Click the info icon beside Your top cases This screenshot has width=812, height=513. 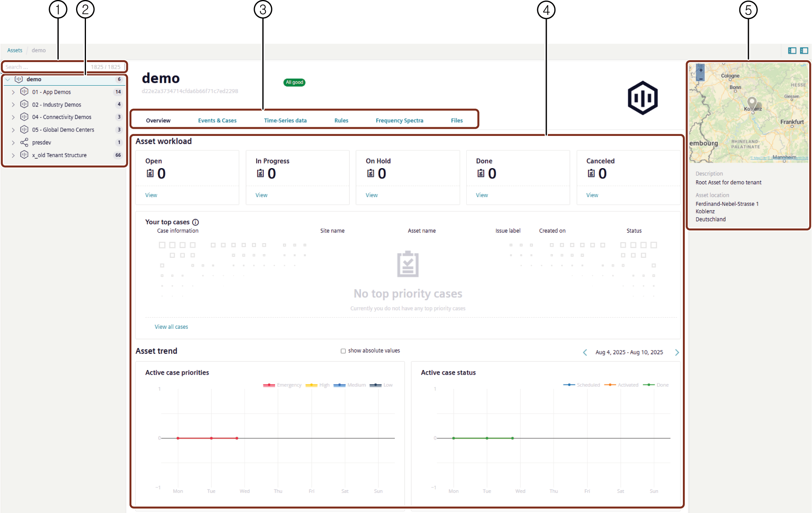tap(195, 222)
